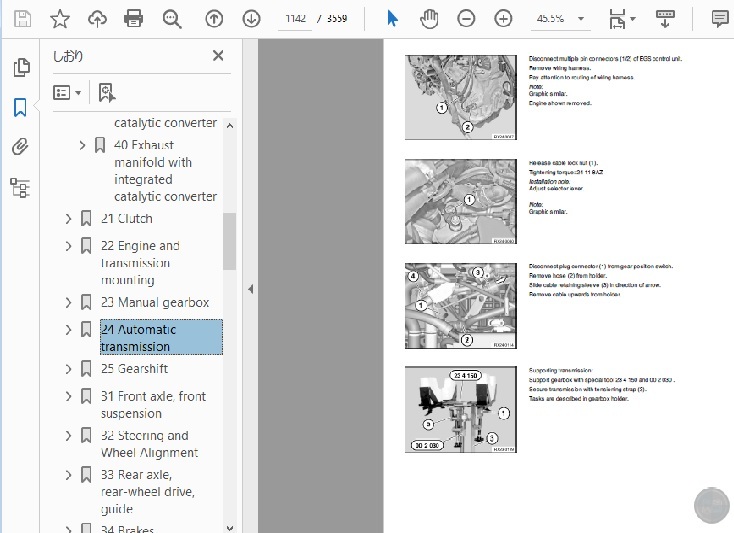Close the bookmarks panel
Viewport: 734px width, 533px height.
tap(218, 56)
